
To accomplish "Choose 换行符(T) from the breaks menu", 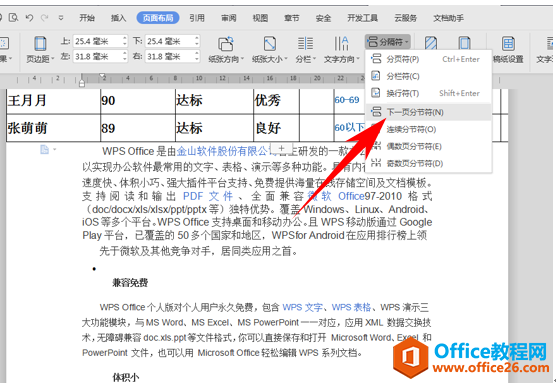I will [428, 93].
